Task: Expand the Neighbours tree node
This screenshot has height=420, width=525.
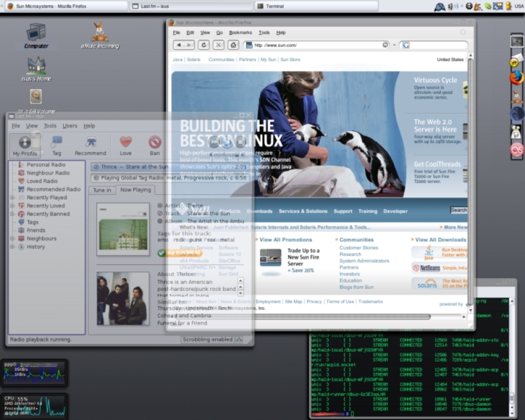Action: [x=12, y=238]
